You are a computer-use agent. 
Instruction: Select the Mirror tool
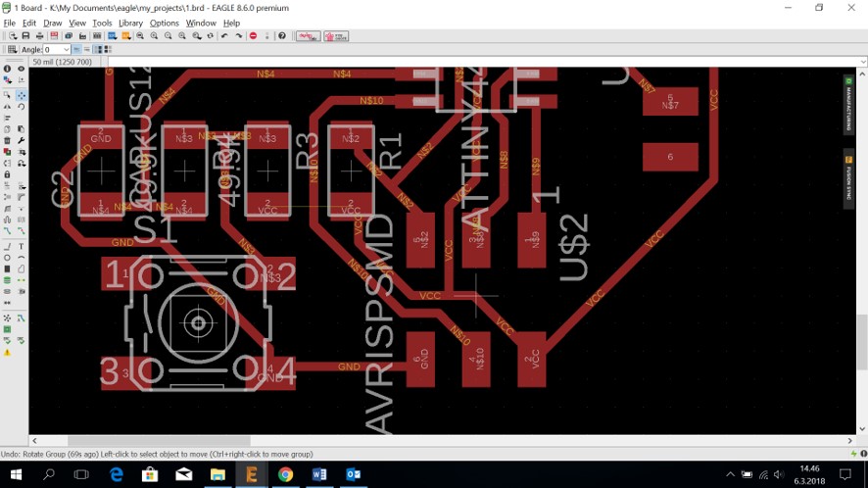(x=7, y=107)
